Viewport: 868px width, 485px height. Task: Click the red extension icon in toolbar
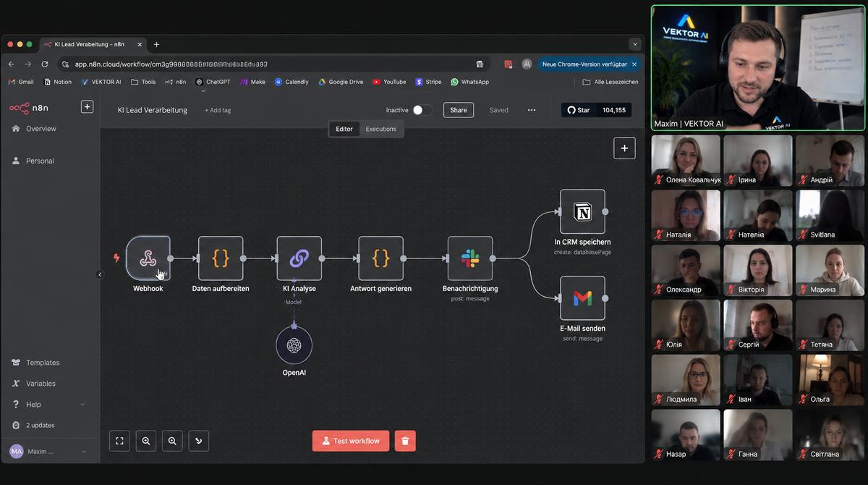[x=509, y=64]
